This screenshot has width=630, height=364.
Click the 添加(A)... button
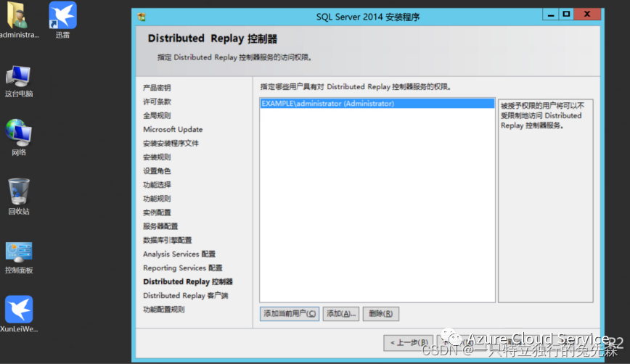pyautogui.click(x=340, y=313)
